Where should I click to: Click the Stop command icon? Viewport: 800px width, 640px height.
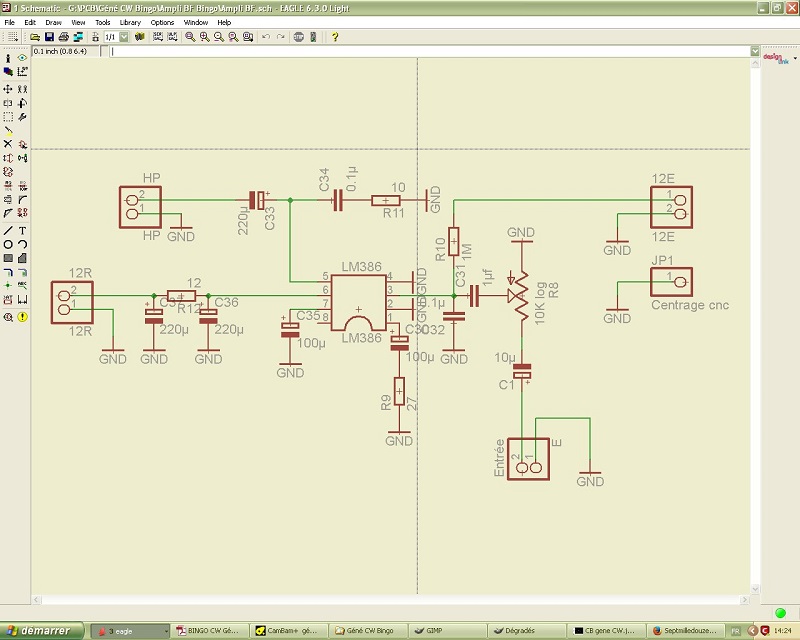tap(299, 37)
